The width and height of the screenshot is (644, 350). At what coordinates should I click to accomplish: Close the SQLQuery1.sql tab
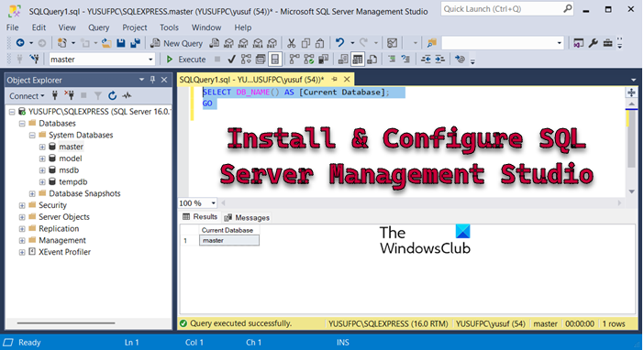[x=347, y=79]
